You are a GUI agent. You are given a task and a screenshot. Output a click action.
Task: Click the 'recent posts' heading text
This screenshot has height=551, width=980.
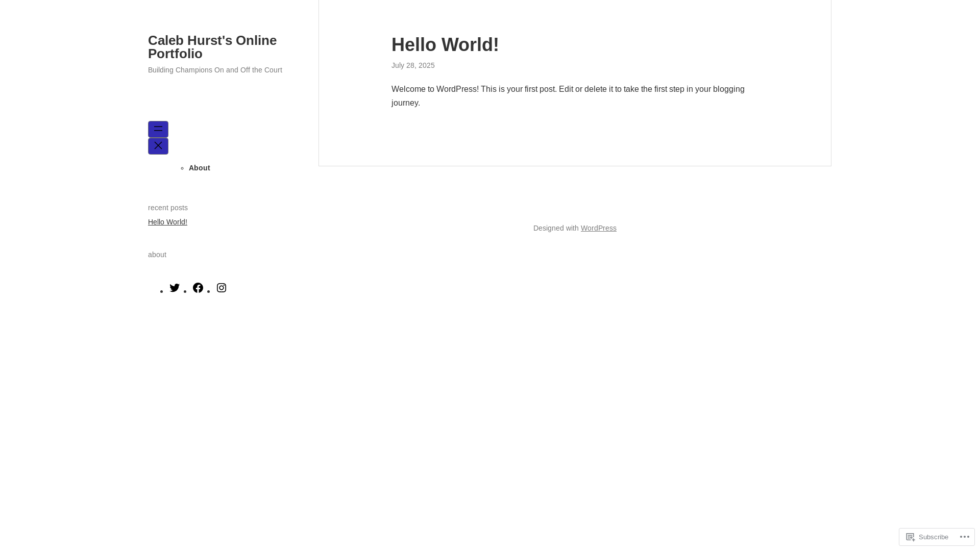tap(168, 208)
